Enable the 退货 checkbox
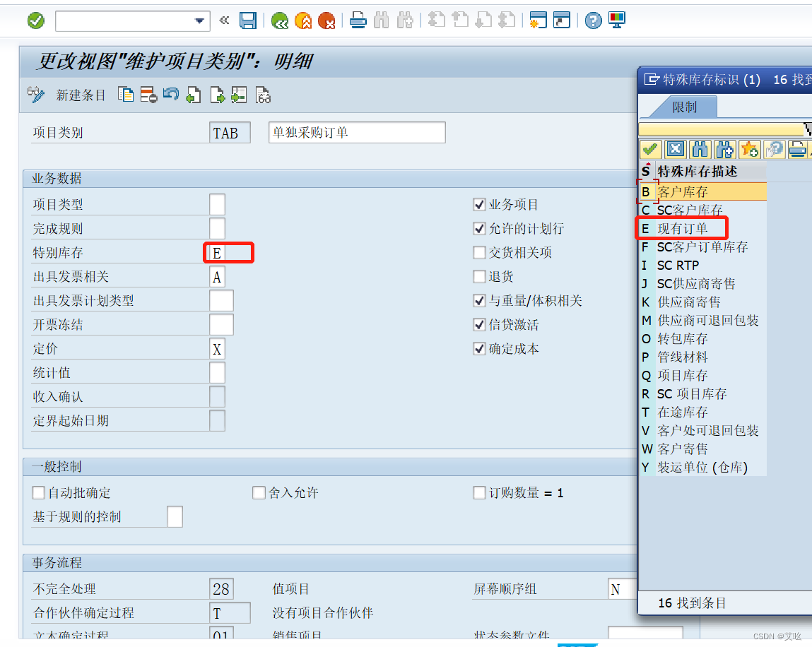The height and width of the screenshot is (647, 812). 479,276
